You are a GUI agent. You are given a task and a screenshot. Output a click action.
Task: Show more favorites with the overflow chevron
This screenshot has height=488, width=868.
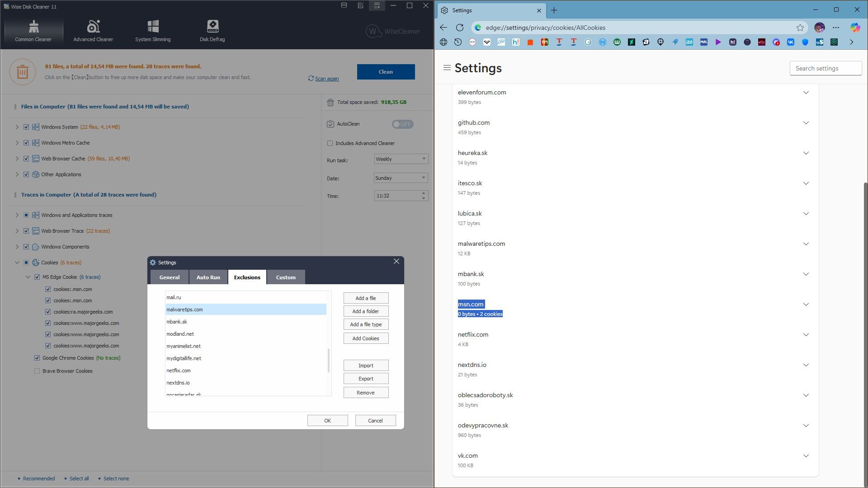pos(851,42)
